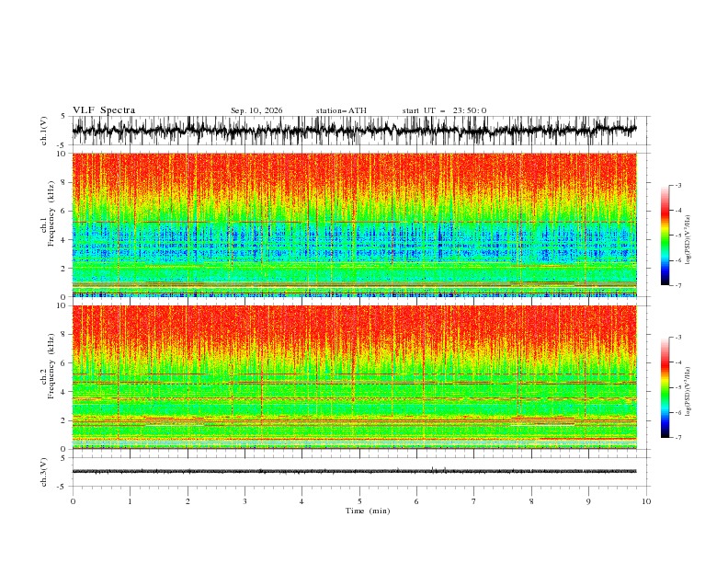Click the 2 minute tick on the time axis
728x563 pixels.
pos(188,501)
